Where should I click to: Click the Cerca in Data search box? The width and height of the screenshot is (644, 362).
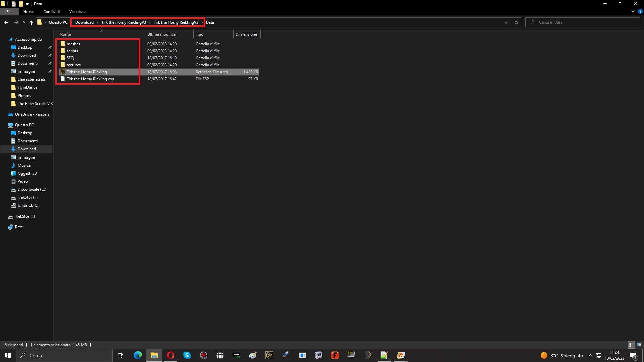[583, 22]
